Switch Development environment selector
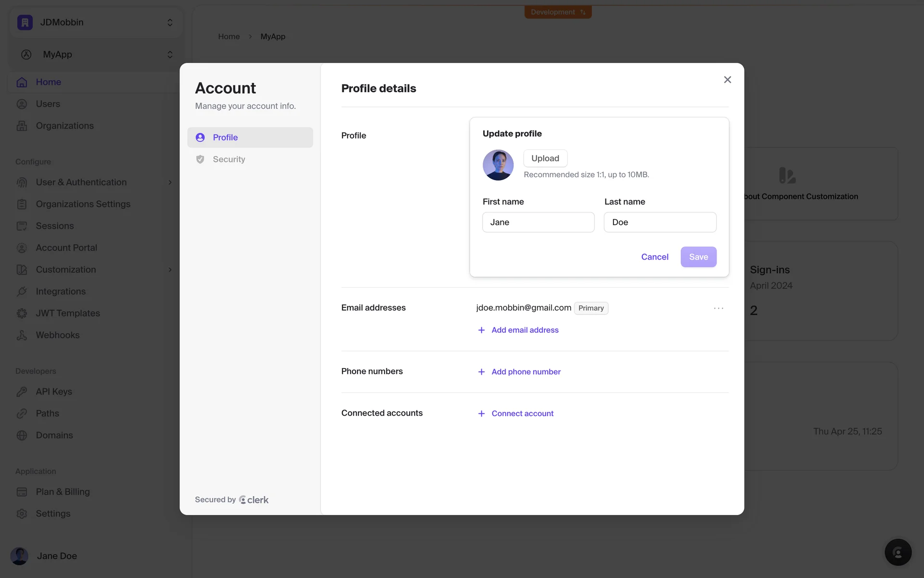This screenshot has height=578, width=924. click(558, 12)
